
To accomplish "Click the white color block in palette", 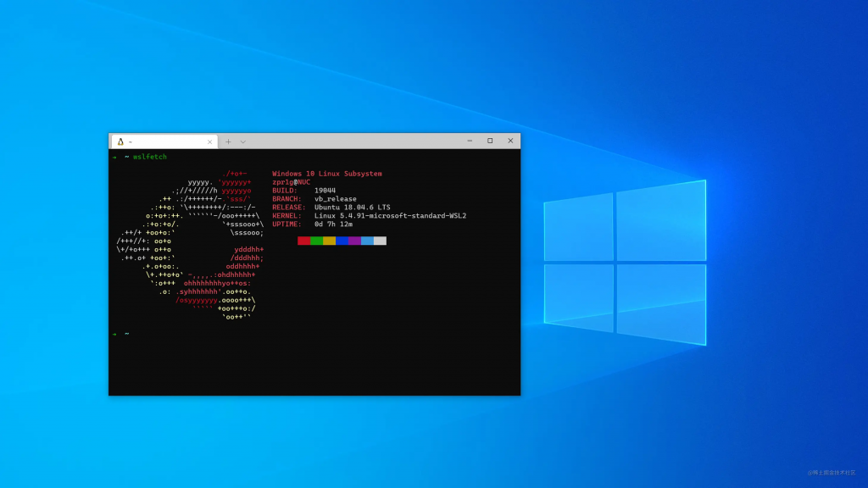I will pos(381,241).
